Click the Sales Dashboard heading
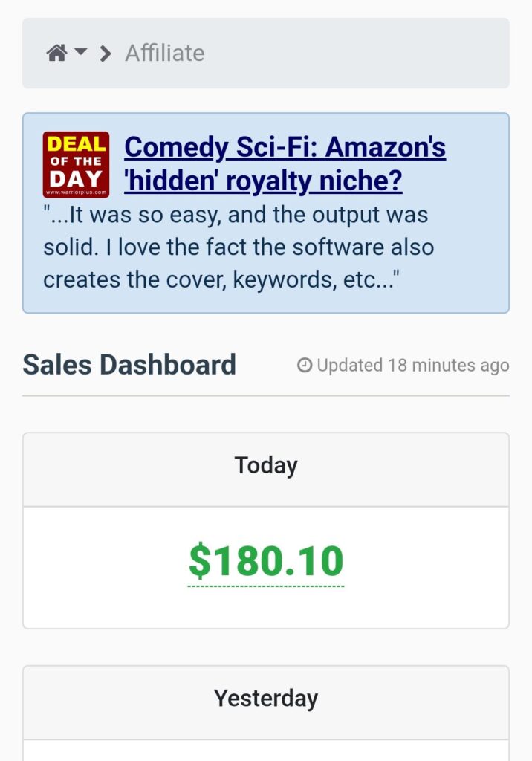 129,365
